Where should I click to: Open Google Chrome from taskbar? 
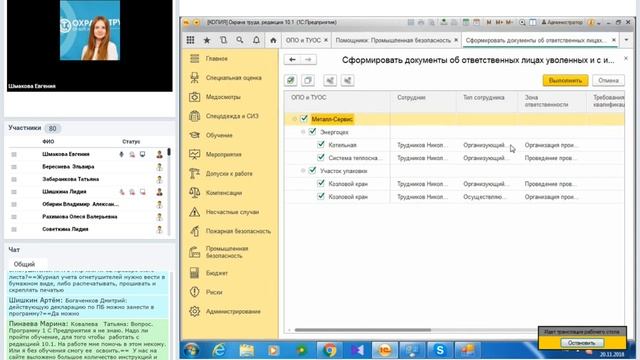(x=329, y=350)
